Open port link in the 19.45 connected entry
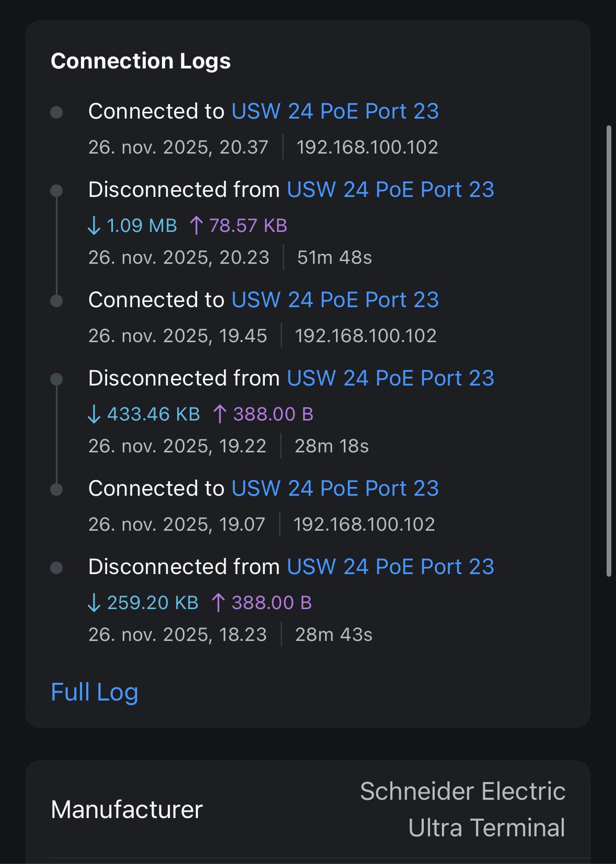 (x=335, y=300)
